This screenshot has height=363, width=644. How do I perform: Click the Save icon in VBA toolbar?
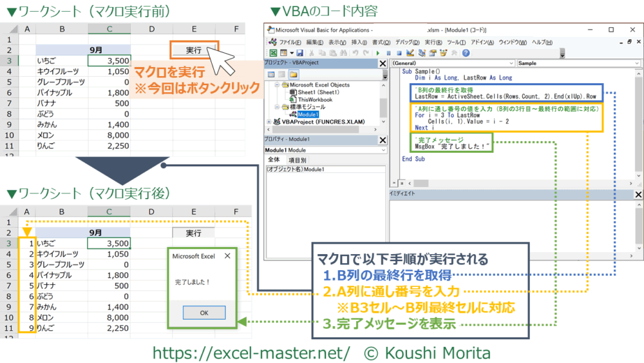(300, 53)
